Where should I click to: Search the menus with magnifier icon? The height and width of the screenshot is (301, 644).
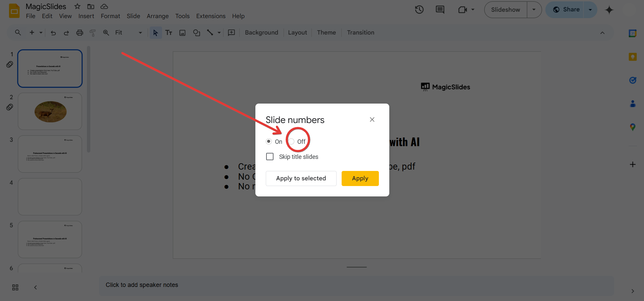pyautogui.click(x=18, y=33)
